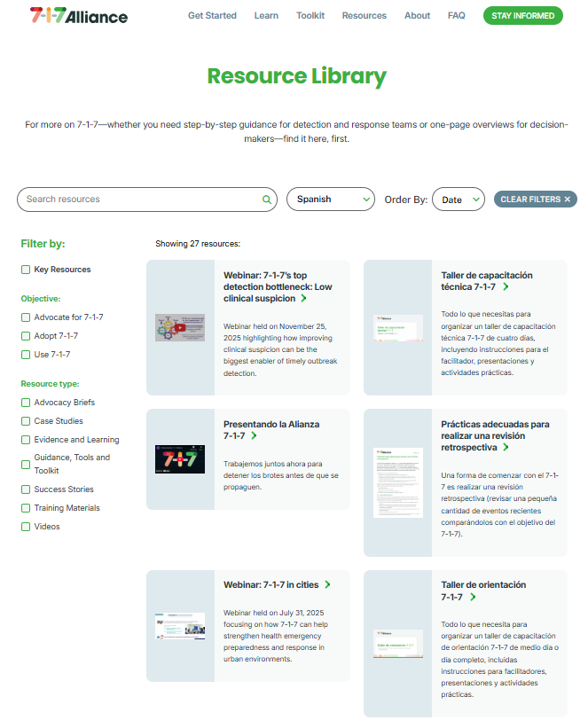Play the clinical suspicion webinar video thumbnail

click(180, 327)
